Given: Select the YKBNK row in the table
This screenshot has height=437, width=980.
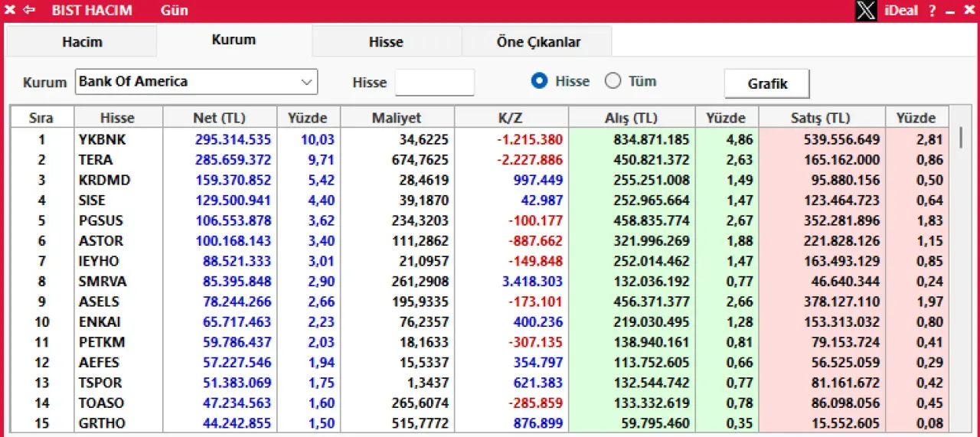Looking at the screenshot, I should point(102,139).
